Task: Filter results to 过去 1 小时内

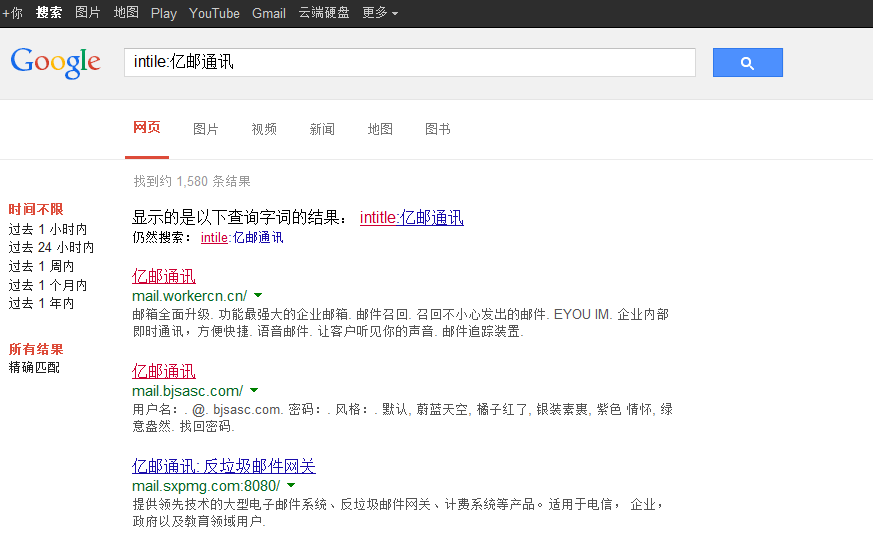Action: (48, 229)
